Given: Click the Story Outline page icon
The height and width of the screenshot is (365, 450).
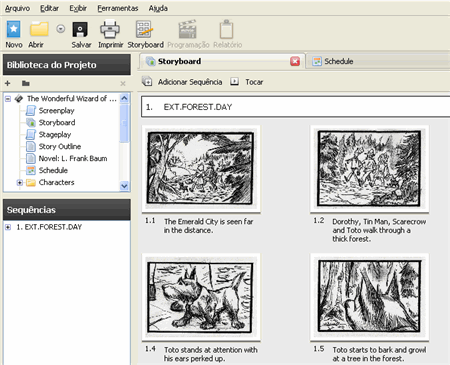Looking at the screenshot, I should coord(31,147).
